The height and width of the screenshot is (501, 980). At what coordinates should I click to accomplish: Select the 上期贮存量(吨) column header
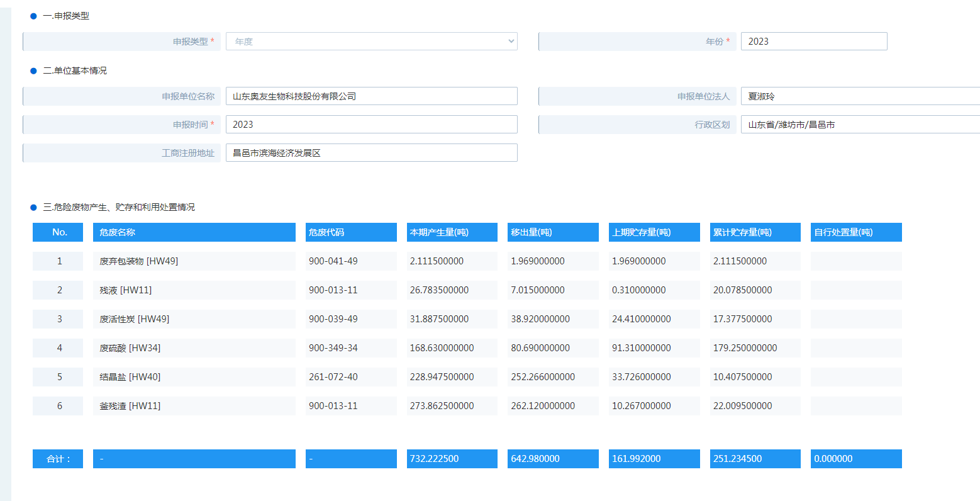click(654, 232)
